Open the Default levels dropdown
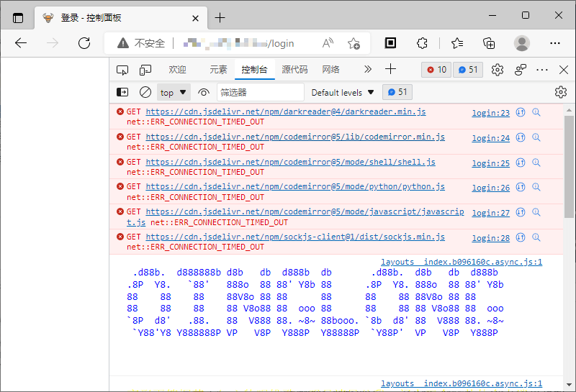The image size is (576, 392). click(x=343, y=93)
